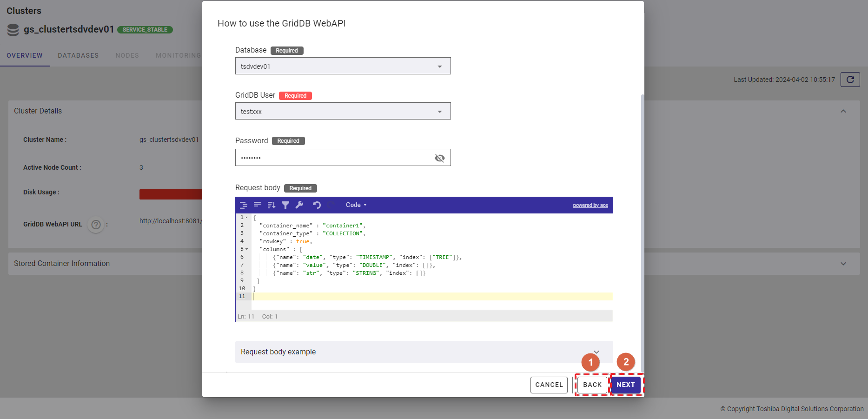Click inside the Password input field
868x419 pixels.
(x=332, y=158)
